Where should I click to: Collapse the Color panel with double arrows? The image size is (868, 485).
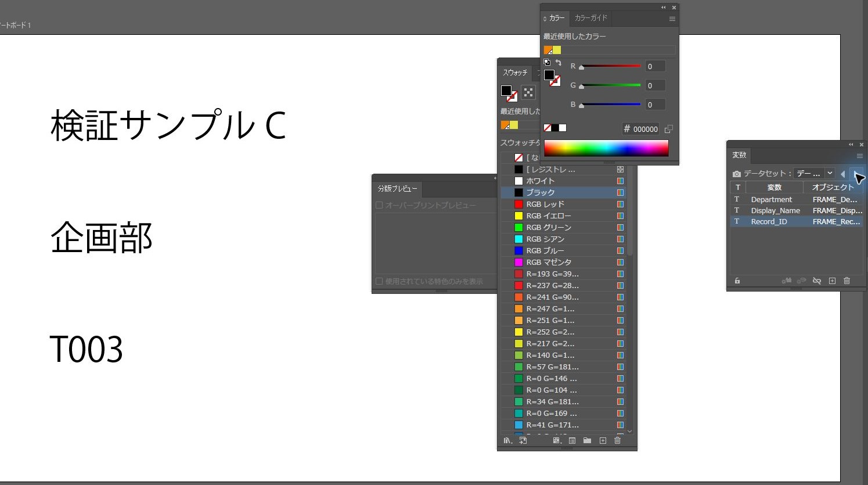[x=663, y=8]
